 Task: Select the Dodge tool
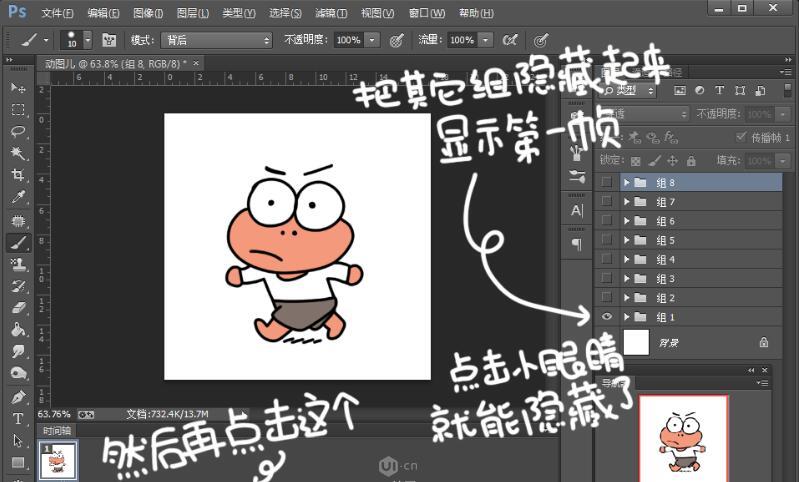point(18,373)
